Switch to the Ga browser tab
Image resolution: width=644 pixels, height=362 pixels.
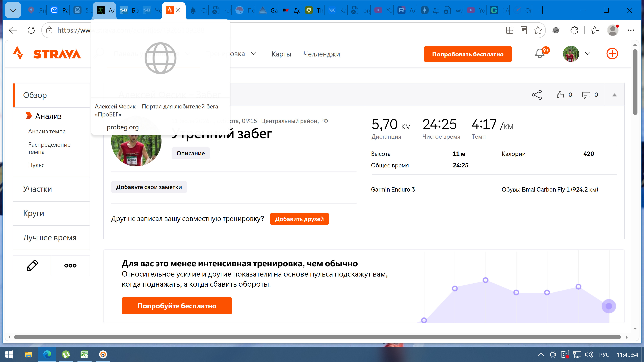point(268,10)
